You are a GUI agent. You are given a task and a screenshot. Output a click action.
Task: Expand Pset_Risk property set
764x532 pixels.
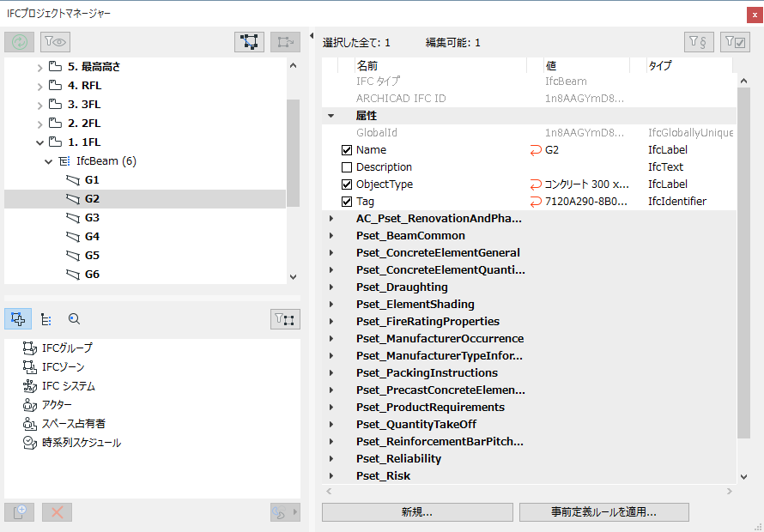[x=331, y=476]
